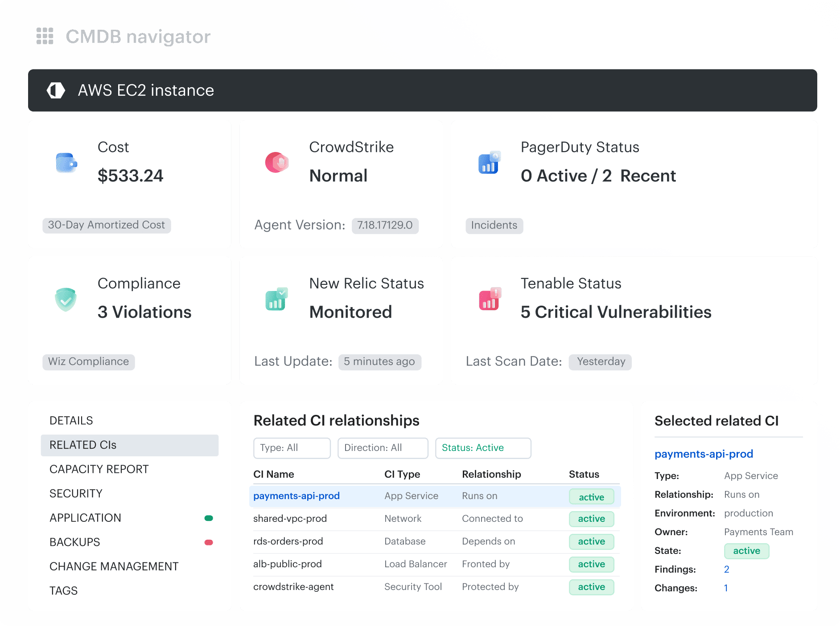Viewport: 840px width, 635px height.
Task: Click the Cost wallet icon
Action: coord(66,163)
